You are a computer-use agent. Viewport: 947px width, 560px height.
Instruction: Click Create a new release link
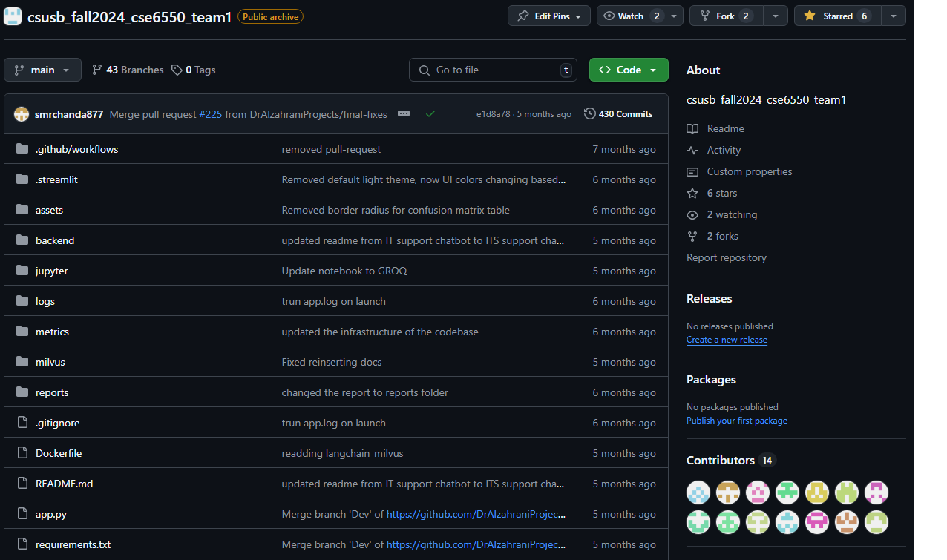[727, 340]
